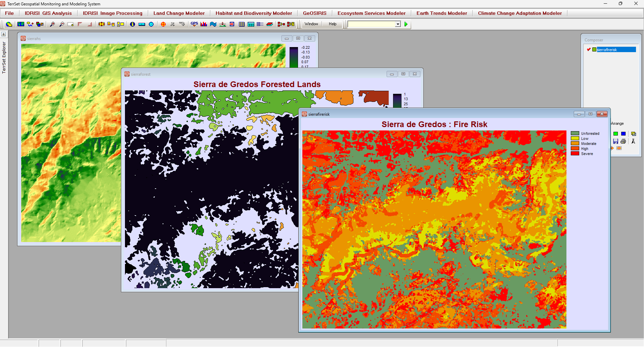The image size is (644, 347).
Task: Click the blue info cursor inquiry icon
Action: tap(132, 24)
